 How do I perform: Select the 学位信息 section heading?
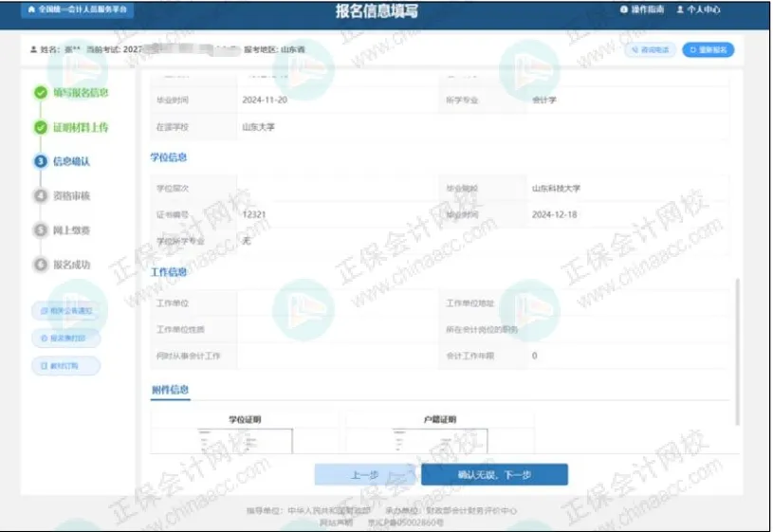click(x=169, y=157)
